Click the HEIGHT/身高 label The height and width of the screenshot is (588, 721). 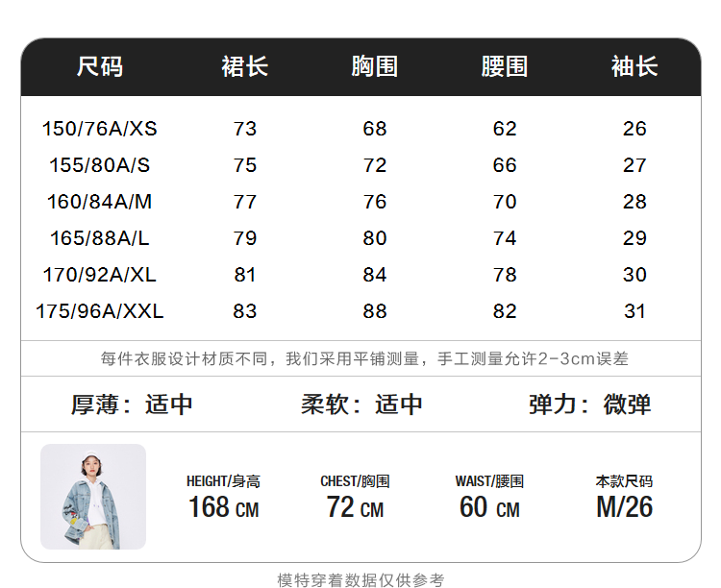point(223,481)
